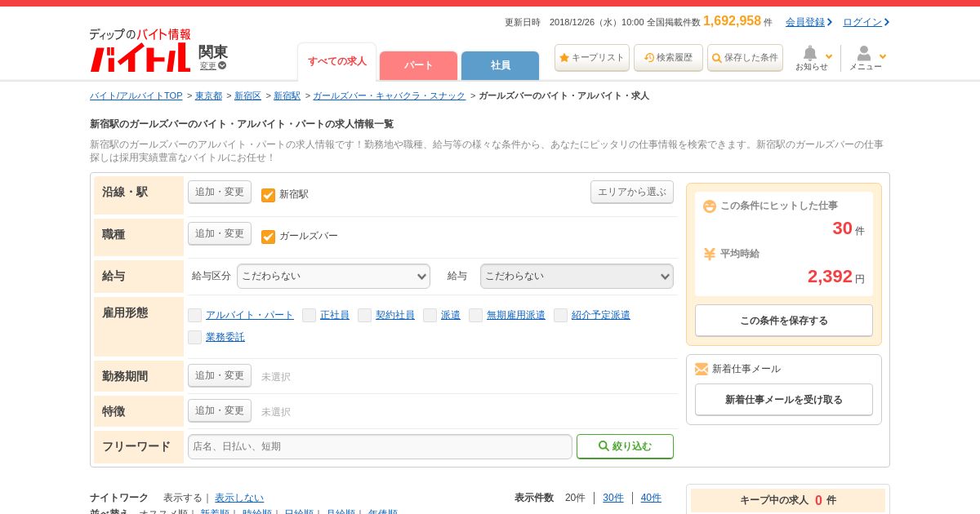Click the 1,692,958 listing count

pyautogui.click(x=732, y=21)
